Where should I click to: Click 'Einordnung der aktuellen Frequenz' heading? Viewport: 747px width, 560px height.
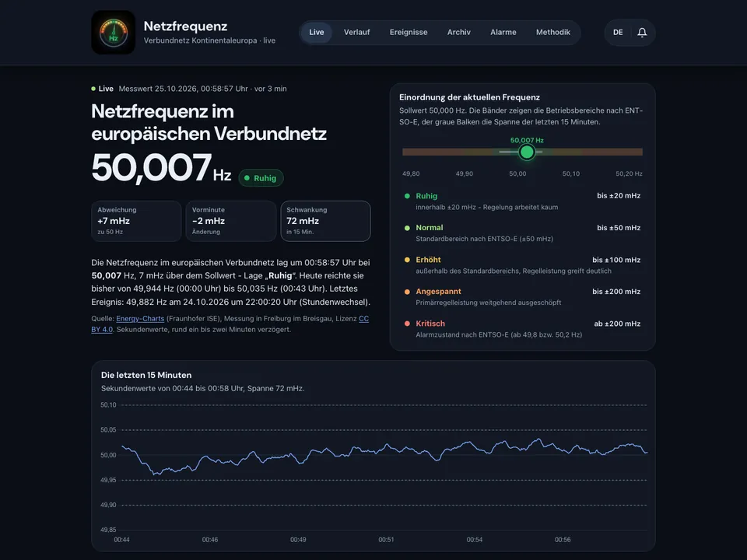469,98
